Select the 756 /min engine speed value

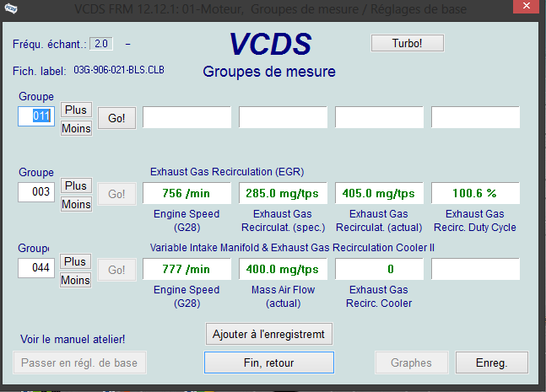[x=187, y=193]
